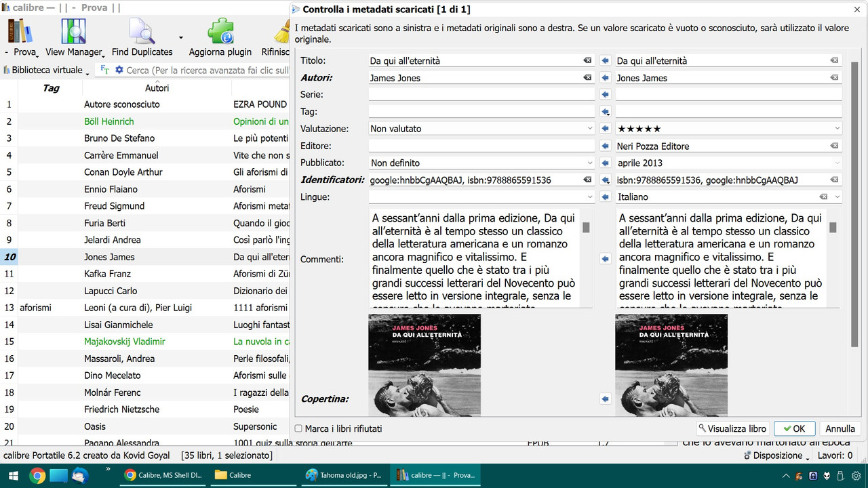Open the View Manager toolbar icon
This screenshot has height=488, width=868.
[73, 32]
